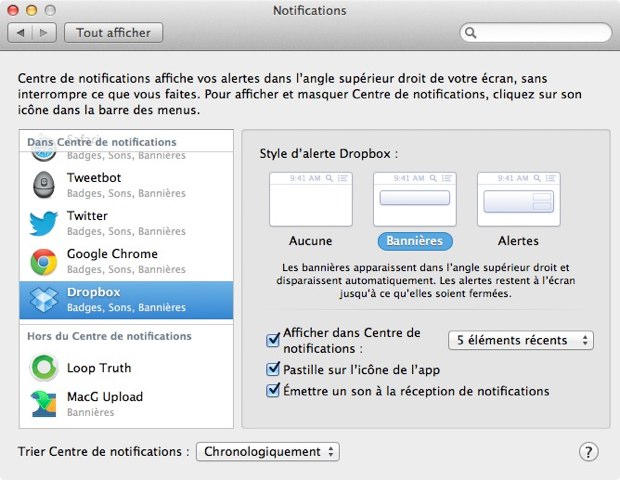Select the Twitter row in the list
The image size is (620, 480).
click(x=126, y=223)
